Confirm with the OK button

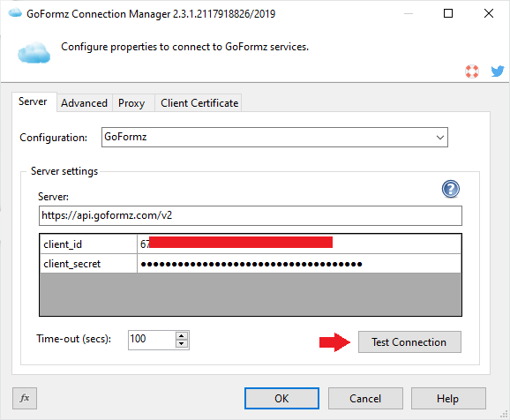click(x=281, y=398)
